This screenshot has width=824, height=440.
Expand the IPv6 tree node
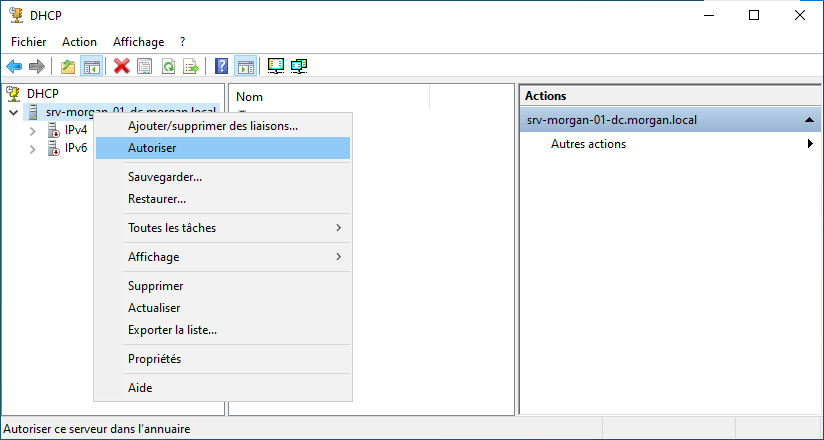coord(32,149)
